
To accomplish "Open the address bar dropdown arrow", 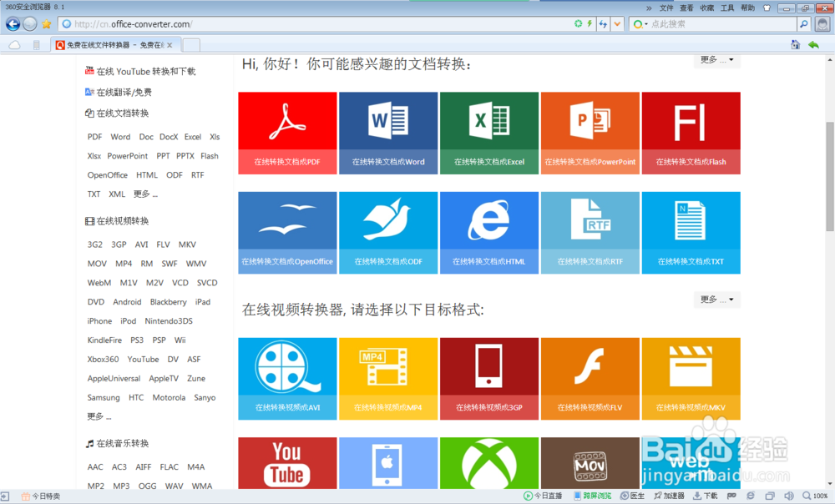I will [617, 24].
